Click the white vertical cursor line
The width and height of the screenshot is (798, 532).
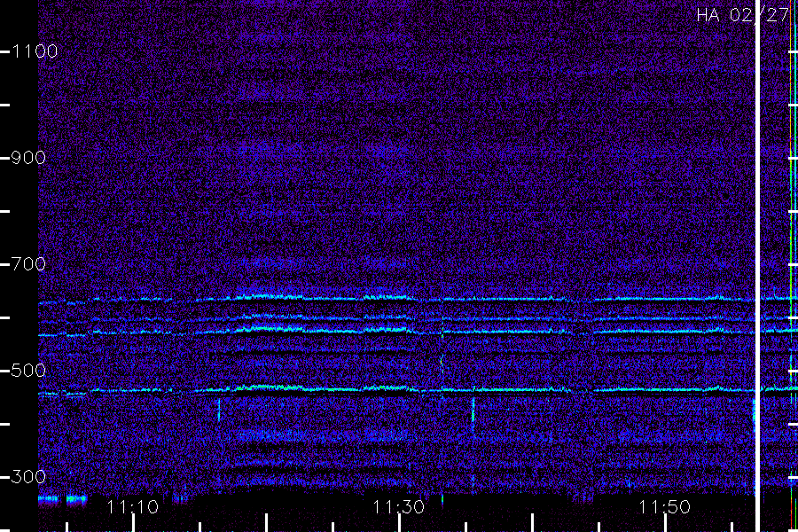click(x=757, y=266)
